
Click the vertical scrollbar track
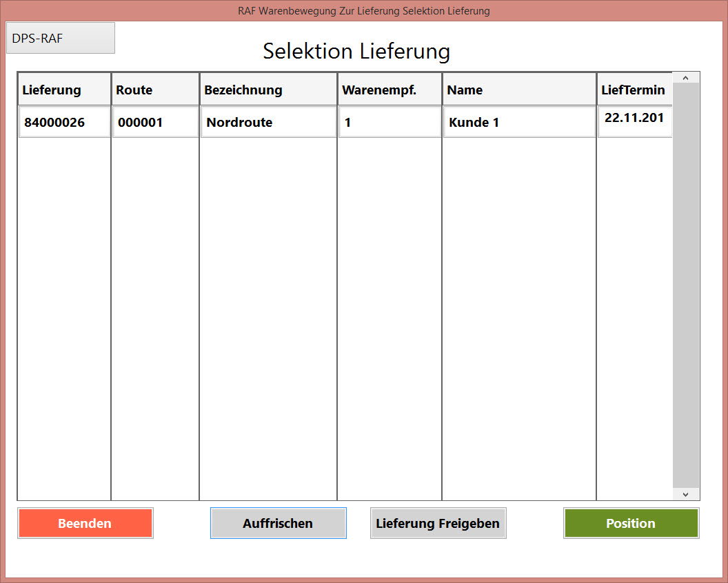coord(685,289)
